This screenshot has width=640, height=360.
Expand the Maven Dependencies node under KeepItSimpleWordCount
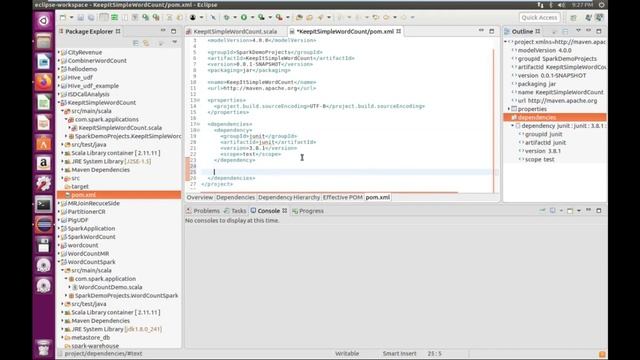(x=62, y=170)
